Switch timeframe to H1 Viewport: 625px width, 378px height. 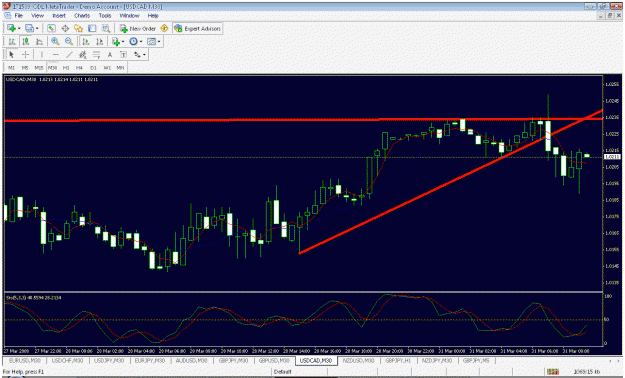coord(66,68)
